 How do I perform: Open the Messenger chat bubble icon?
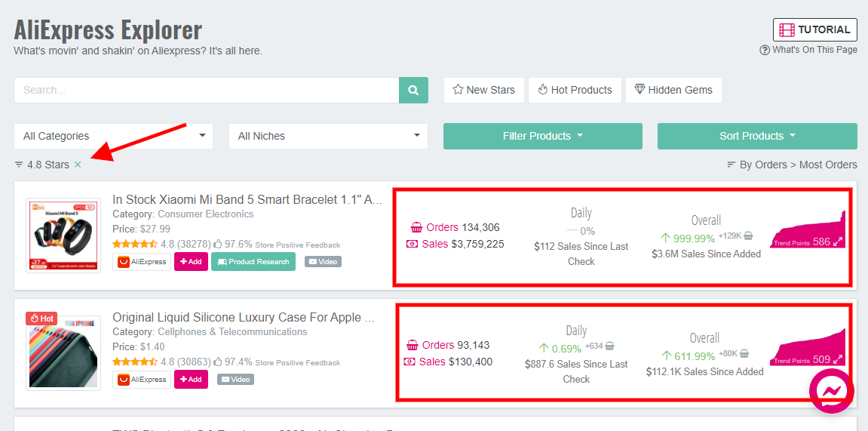tap(831, 391)
